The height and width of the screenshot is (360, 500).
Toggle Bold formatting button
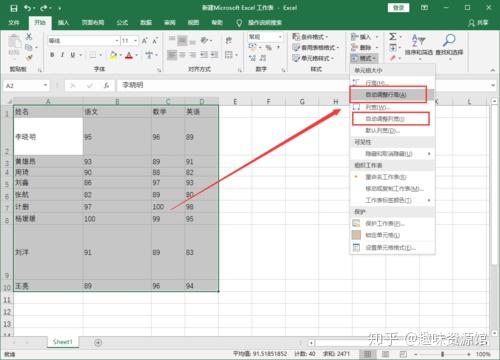click(52, 55)
